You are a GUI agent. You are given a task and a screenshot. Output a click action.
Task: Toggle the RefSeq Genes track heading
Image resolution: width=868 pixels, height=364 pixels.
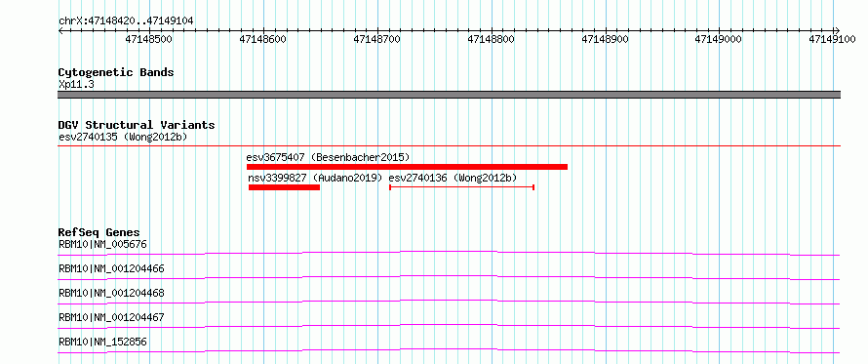tap(99, 232)
